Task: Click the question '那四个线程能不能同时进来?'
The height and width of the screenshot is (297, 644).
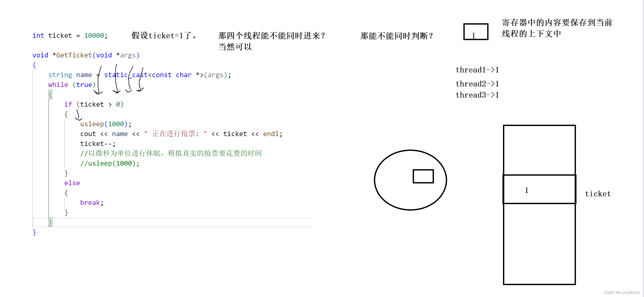Action: [x=272, y=35]
